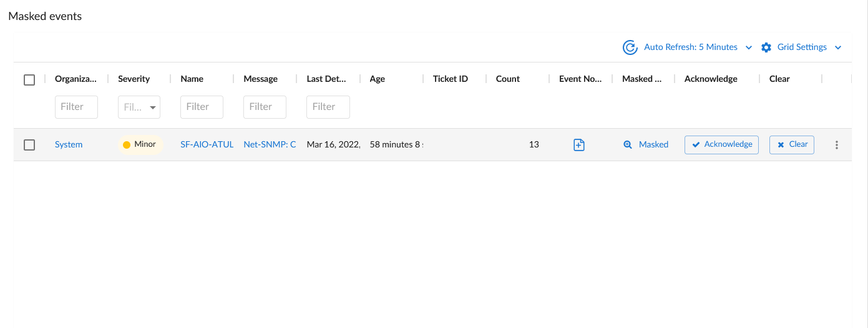Image resolution: width=868 pixels, height=328 pixels.
Task: Click the Masked magnifier icon
Action: (628, 145)
